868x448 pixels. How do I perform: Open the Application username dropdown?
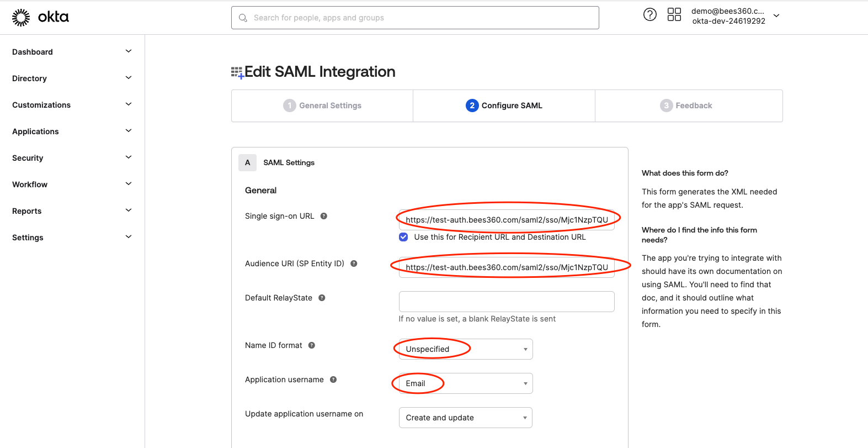tap(466, 383)
